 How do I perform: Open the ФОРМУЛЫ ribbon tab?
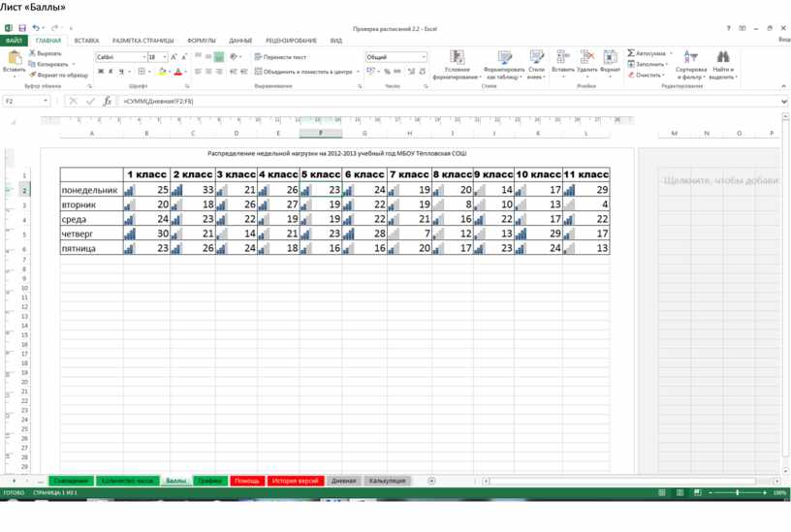click(x=201, y=41)
